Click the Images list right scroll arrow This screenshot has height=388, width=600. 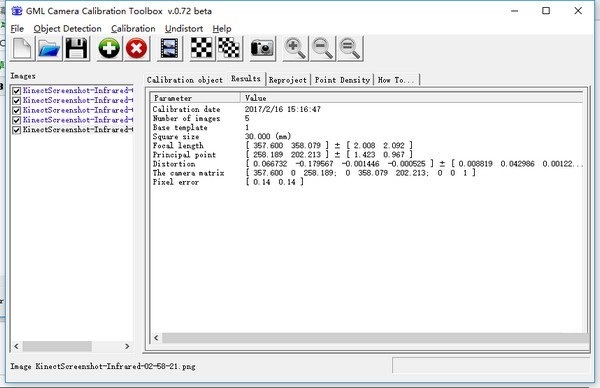(x=127, y=346)
